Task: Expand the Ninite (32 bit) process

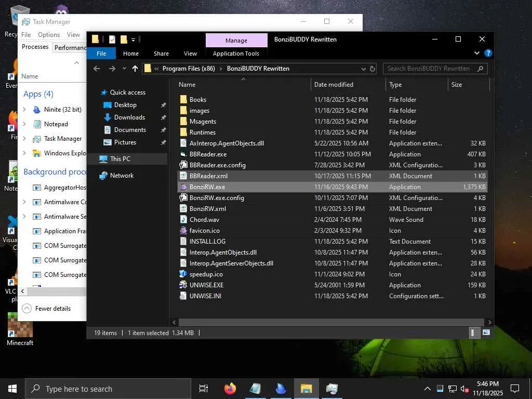Action: (x=24, y=109)
